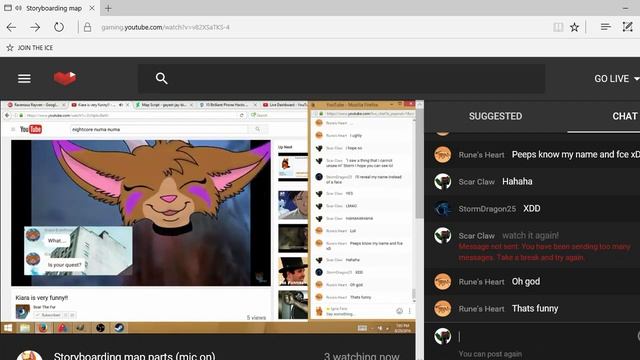The width and height of the screenshot is (640, 360).
Task: Click 'nightcore numa numa' search box in stream
Action: (159, 129)
